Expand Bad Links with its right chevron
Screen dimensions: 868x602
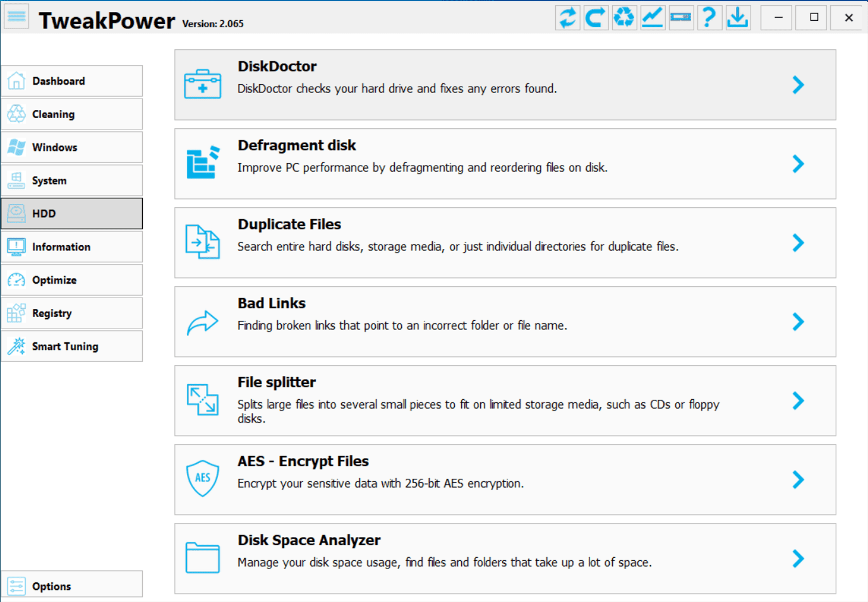pos(799,322)
